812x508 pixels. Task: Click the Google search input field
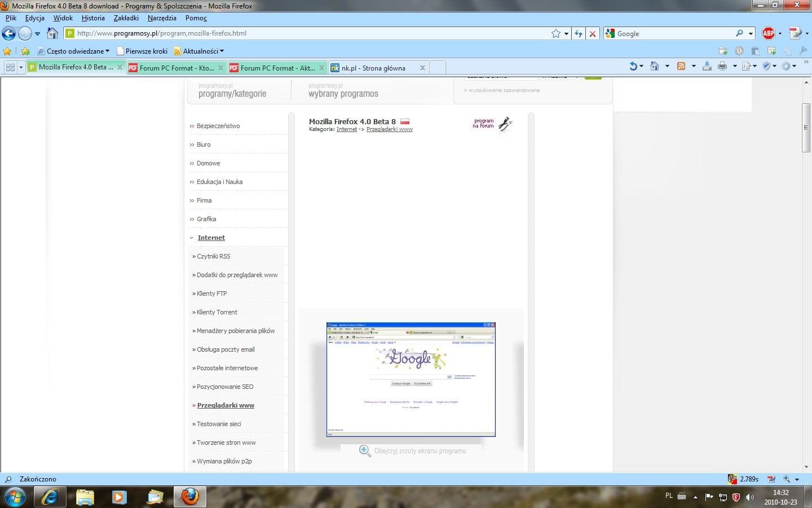point(674,33)
